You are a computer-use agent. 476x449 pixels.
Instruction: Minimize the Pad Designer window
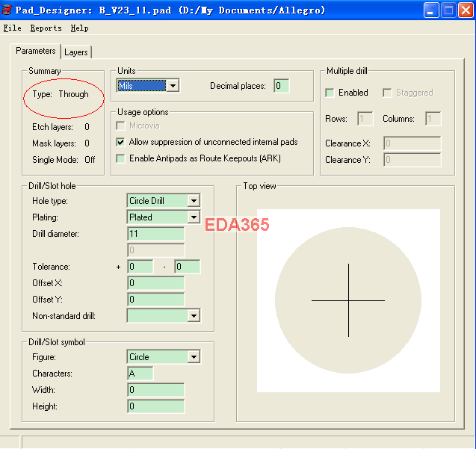430,10
